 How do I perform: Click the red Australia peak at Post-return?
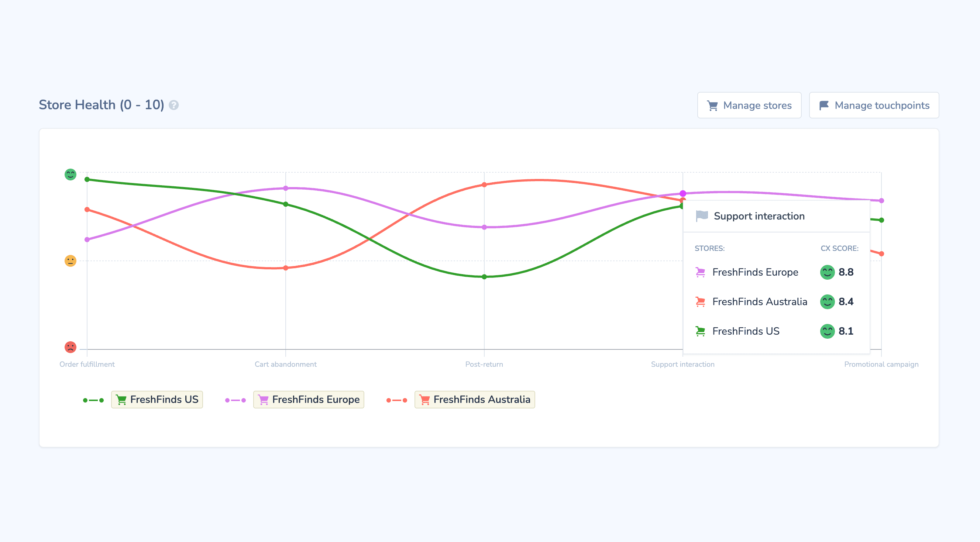click(x=484, y=185)
